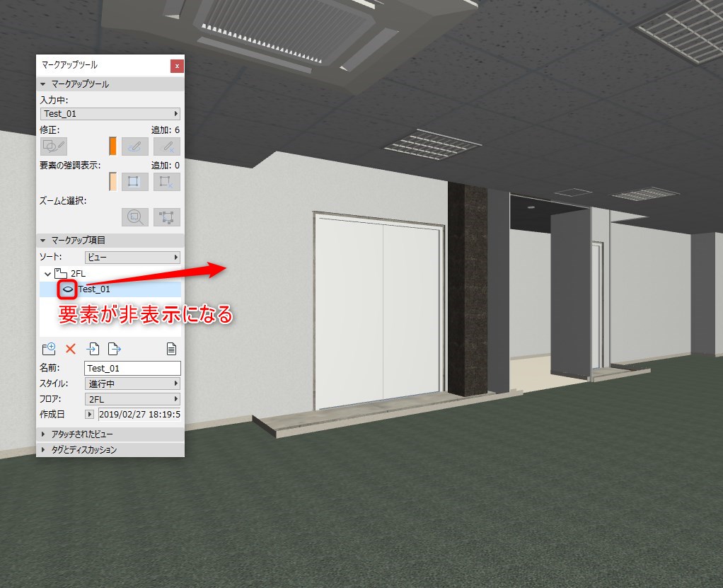This screenshot has height=588, width=723.
Task: Click the orange correction color swatch
Action: (112, 146)
